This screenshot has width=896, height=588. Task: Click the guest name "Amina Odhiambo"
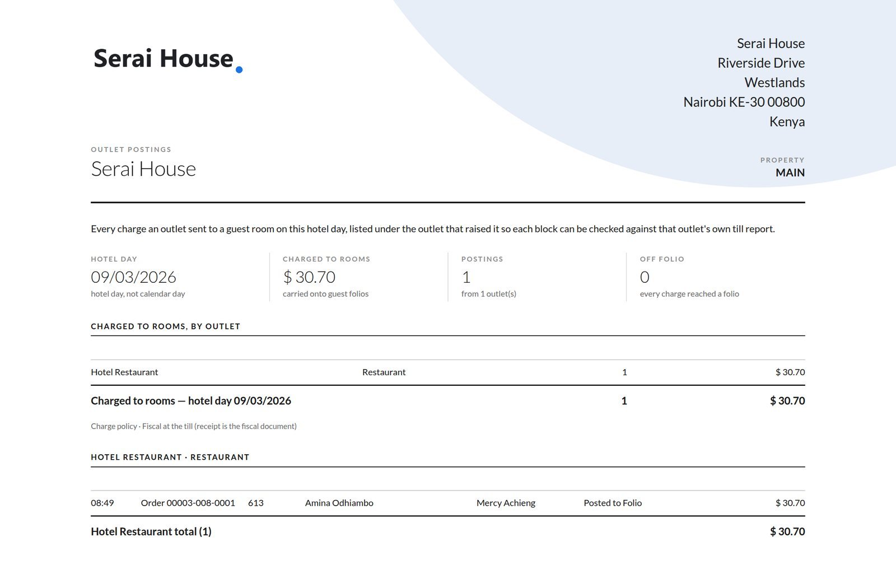coord(339,503)
